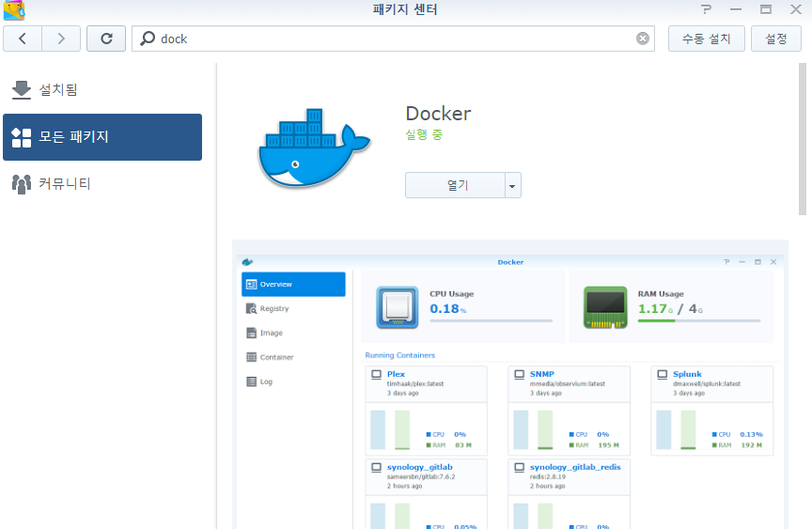The width and height of the screenshot is (812, 529).
Task: Select 커뮤니티 in the sidebar
Action: 102,184
